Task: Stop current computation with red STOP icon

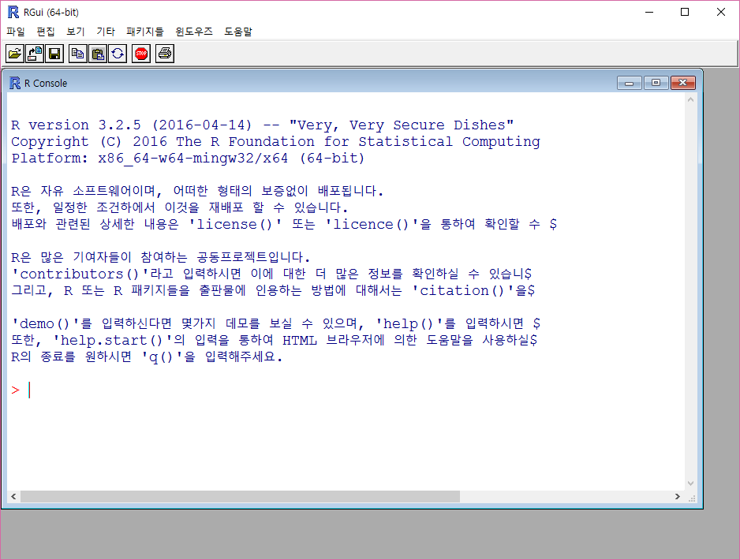Action: [x=141, y=54]
